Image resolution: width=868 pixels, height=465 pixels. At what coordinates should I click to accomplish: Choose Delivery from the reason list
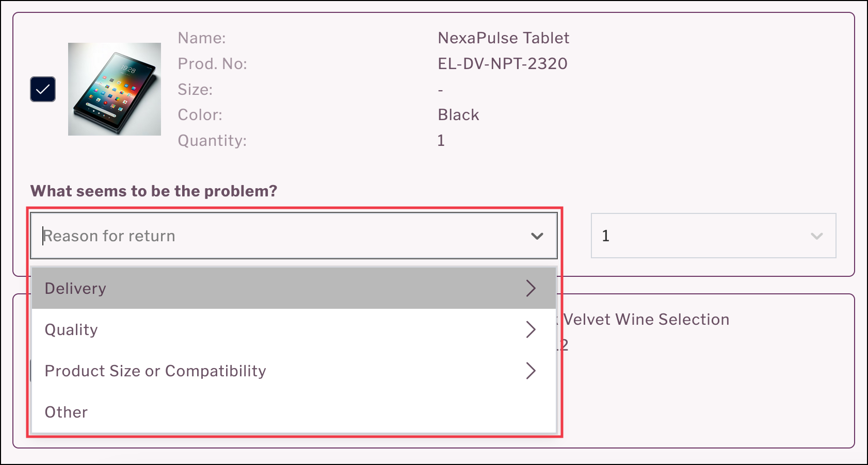point(75,288)
